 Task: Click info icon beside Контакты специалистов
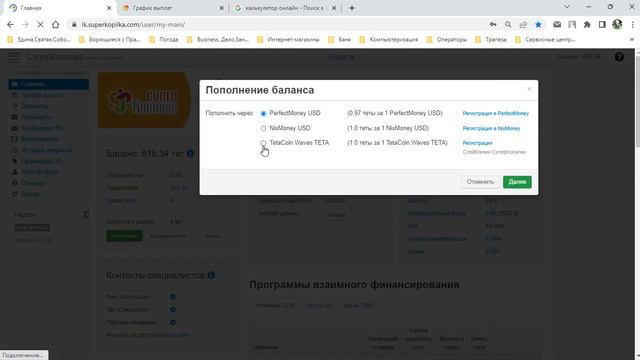[x=211, y=275]
